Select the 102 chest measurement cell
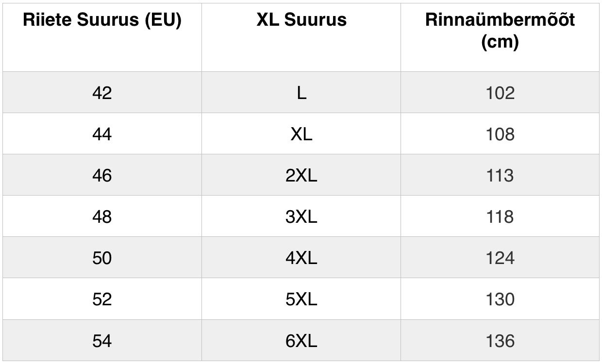602x364 pixels. pyautogui.click(x=500, y=93)
